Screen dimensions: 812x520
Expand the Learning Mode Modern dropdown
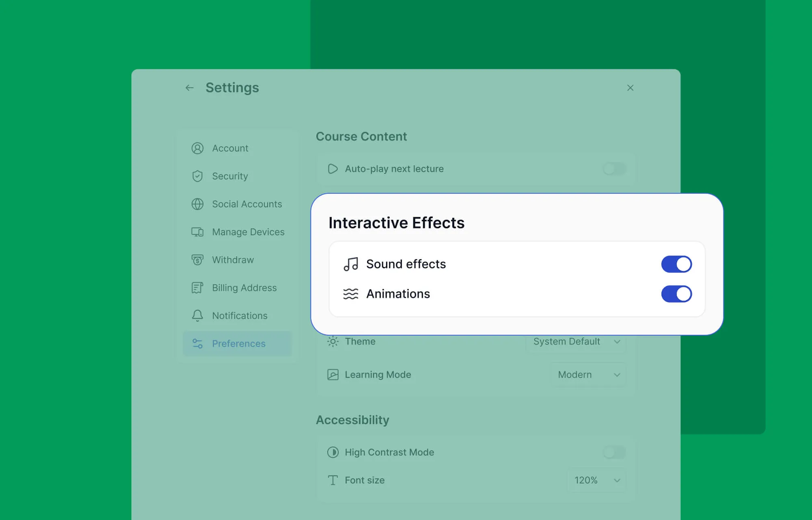(x=588, y=375)
